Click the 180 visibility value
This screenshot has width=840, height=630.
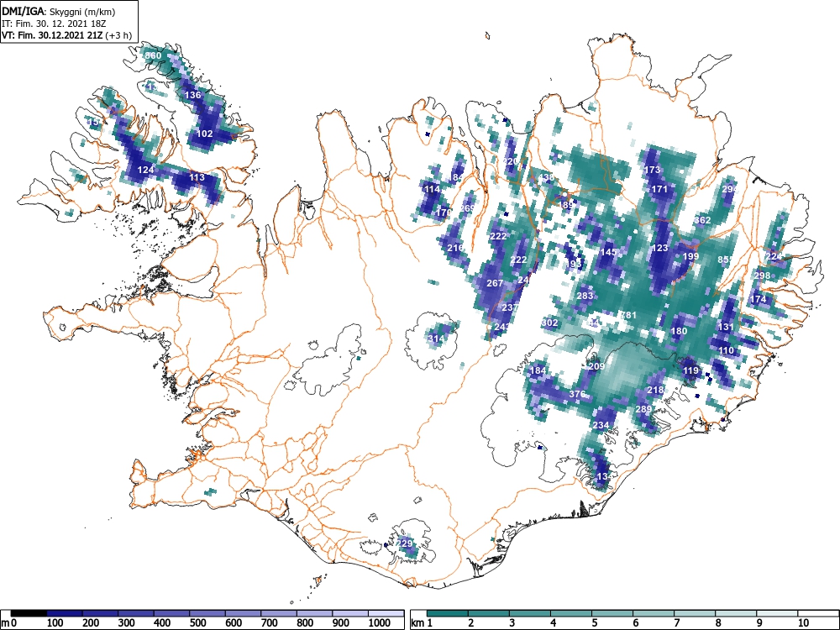679,331
